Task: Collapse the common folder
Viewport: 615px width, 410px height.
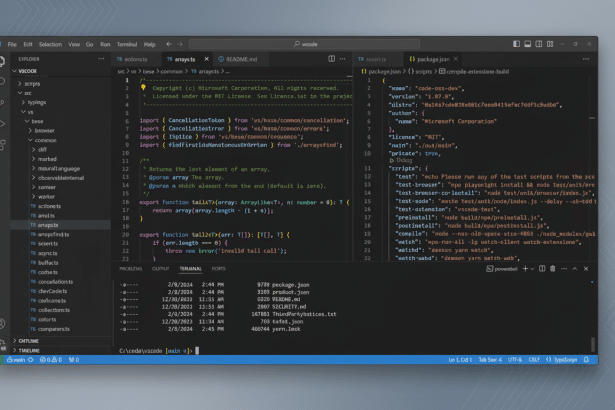Action: 61,140
